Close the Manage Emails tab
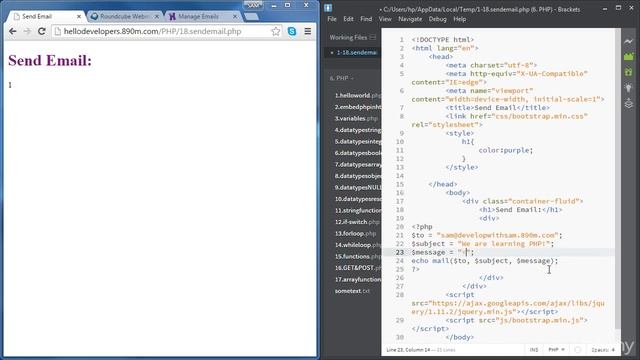This screenshot has height=360, width=640. [235, 16]
